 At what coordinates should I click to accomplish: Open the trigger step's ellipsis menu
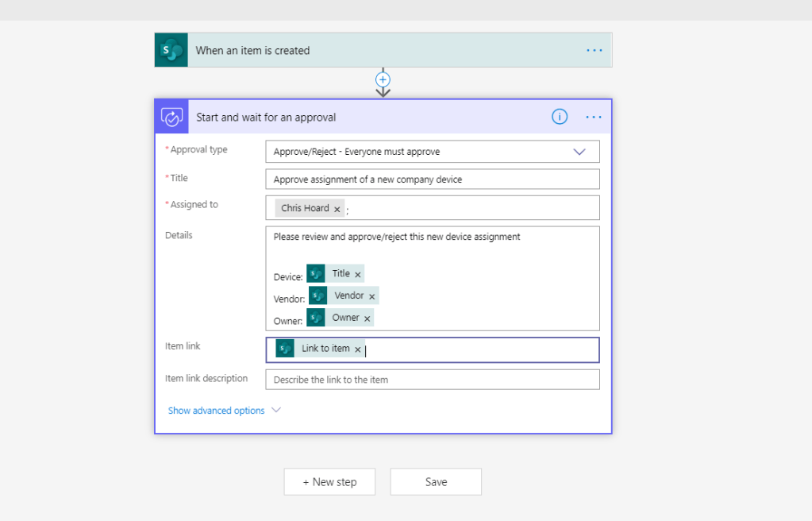tap(594, 50)
